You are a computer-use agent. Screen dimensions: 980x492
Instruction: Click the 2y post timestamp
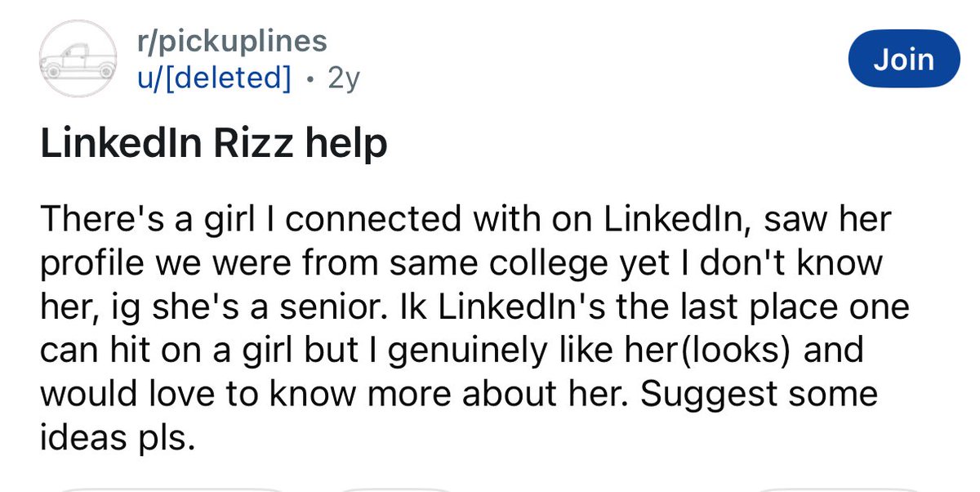343,78
